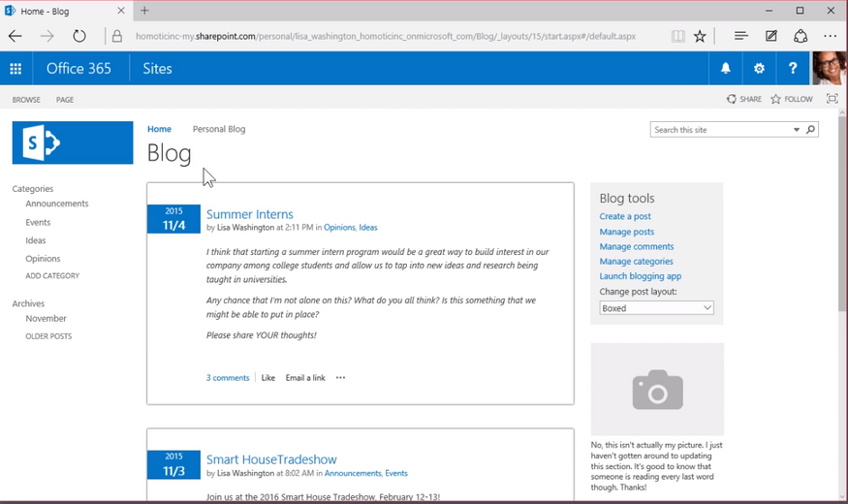The height and width of the screenshot is (504, 848).
Task: Open the Edge Hub panel
Action: (741, 36)
